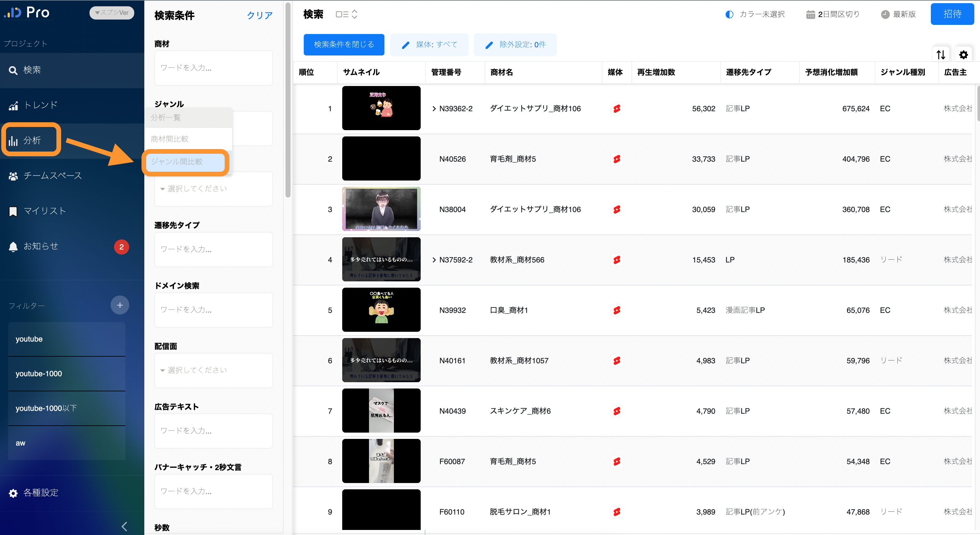Expand row N37592-2 chevron
Screen dimensions: 980x535
tap(434, 260)
